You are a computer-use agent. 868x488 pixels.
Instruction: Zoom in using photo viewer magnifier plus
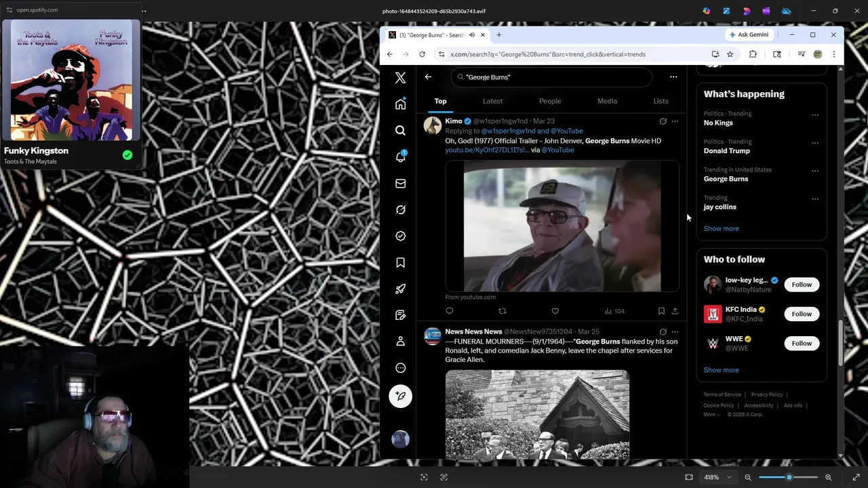tap(828, 477)
